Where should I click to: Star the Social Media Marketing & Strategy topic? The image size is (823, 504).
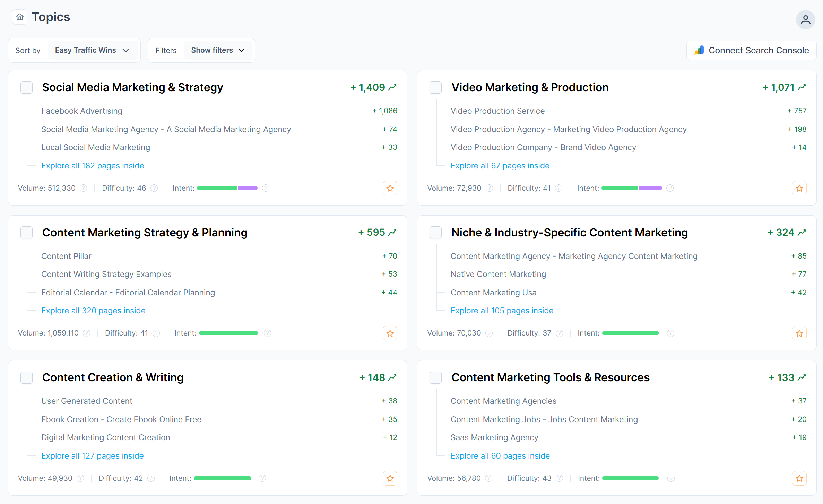[x=390, y=188]
